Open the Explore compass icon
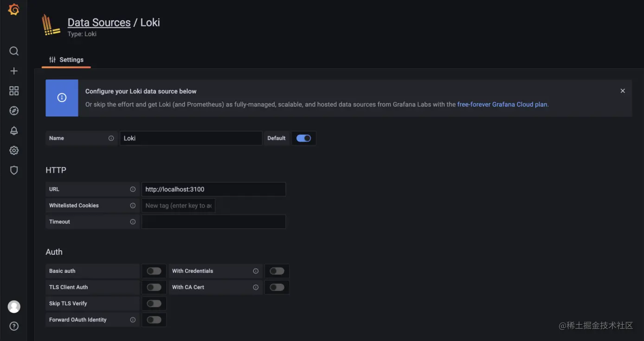 14,111
